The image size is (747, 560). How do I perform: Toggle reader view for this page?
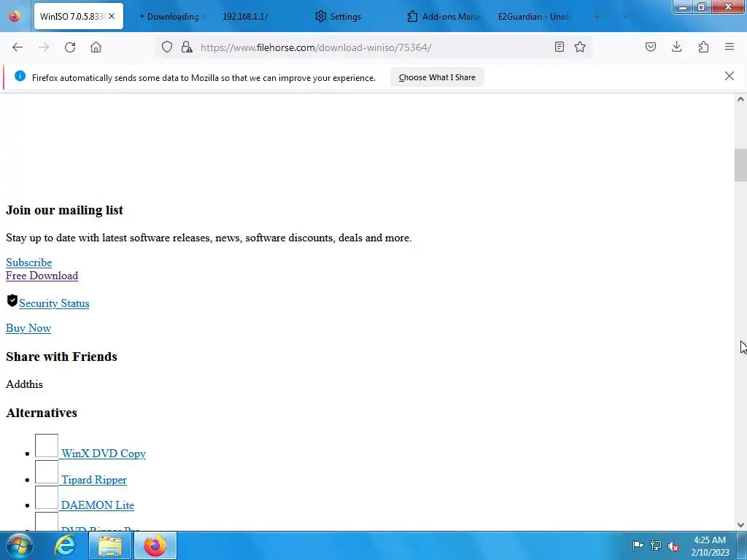click(560, 47)
